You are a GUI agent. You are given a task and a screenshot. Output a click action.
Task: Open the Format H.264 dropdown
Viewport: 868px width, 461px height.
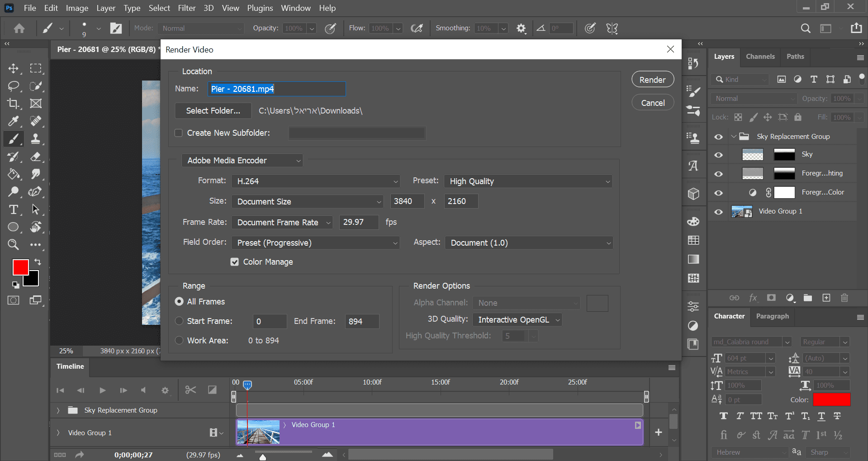[315, 181]
